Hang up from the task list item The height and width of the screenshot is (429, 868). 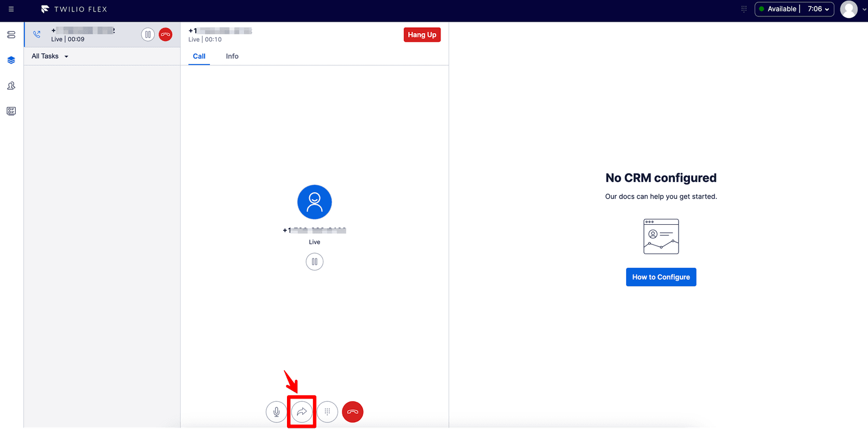[165, 35]
